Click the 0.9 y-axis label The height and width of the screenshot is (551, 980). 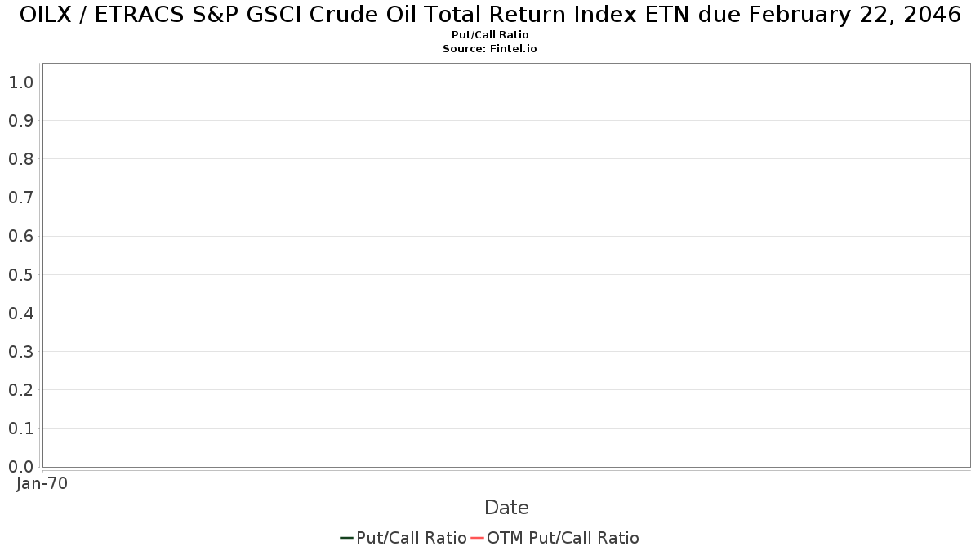(20, 120)
